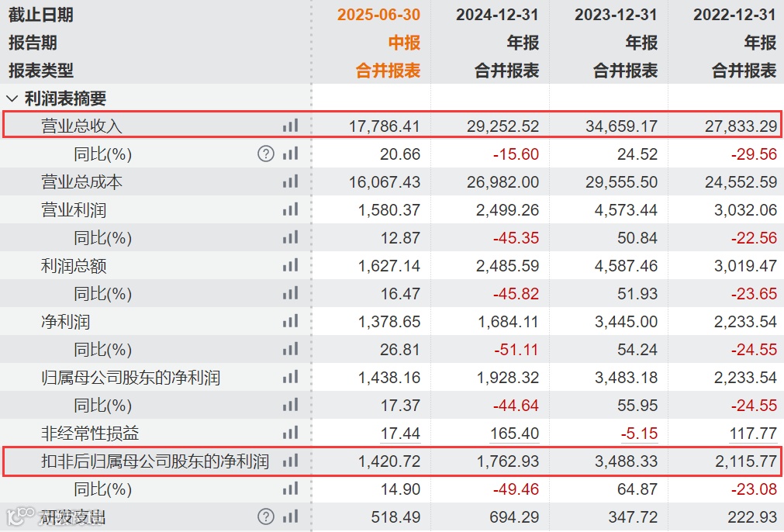The image size is (784, 532).
Task: Click help question icon beside 营业总收入 同比(%)
Action: click(266, 154)
